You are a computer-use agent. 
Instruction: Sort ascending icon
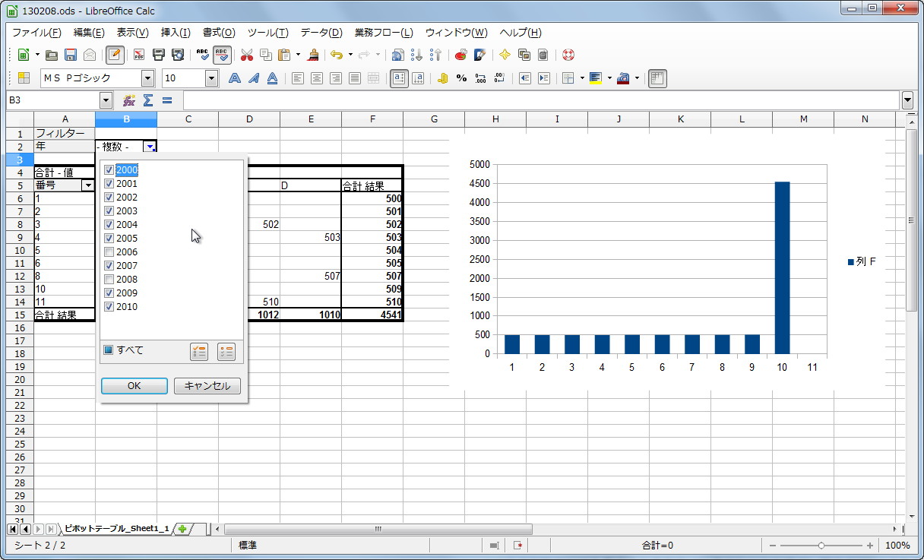[416, 55]
